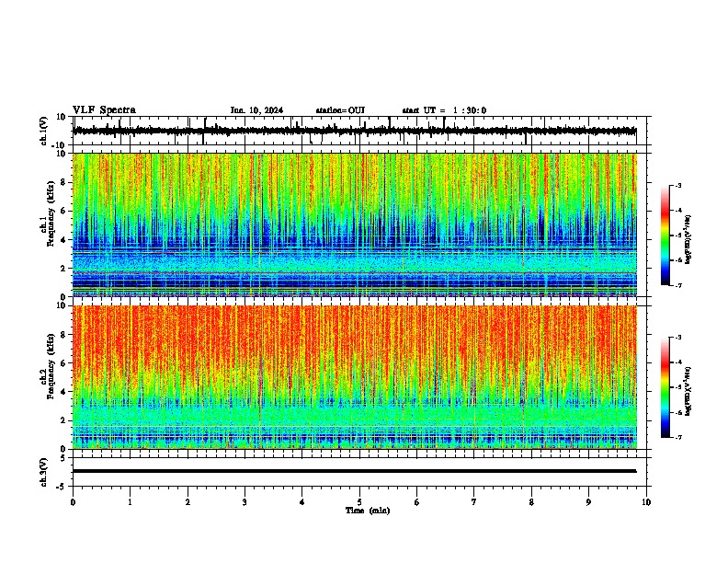This screenshot has height=563, width=728.
Task: Click the ch.1(V) waveform trace panel
Action: pos(361,131)
